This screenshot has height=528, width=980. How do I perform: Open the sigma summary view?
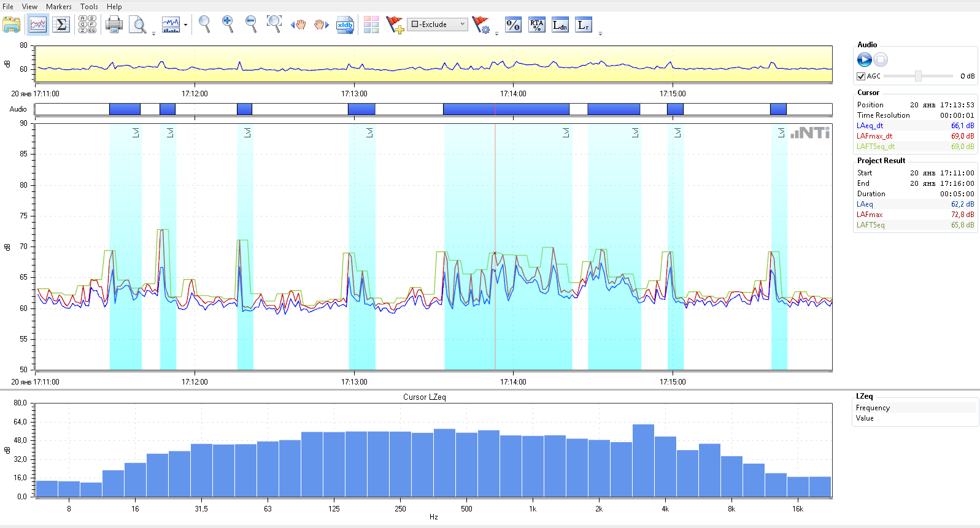pyautogui.click(x=61, y=25)
